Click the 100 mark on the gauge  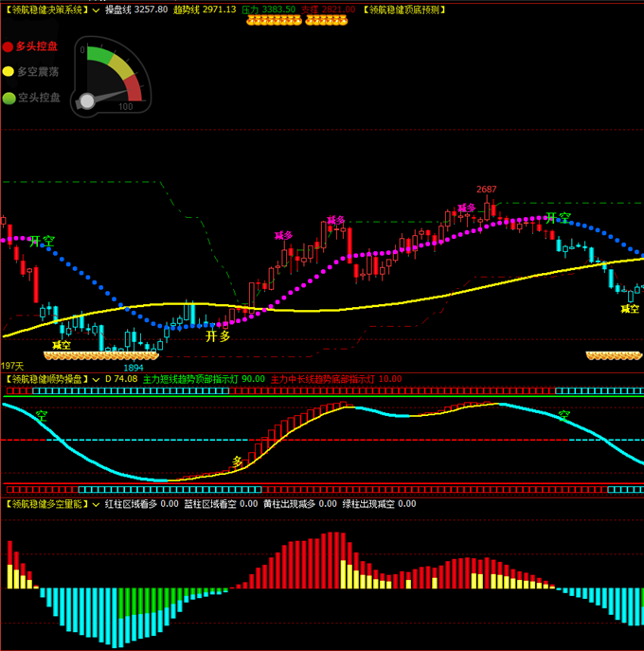click(125, 107)
